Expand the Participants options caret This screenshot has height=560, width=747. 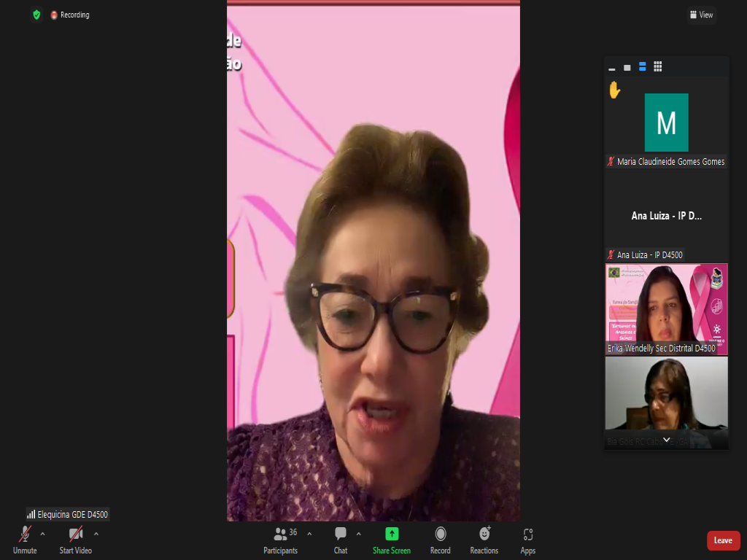tap(309, 534)
